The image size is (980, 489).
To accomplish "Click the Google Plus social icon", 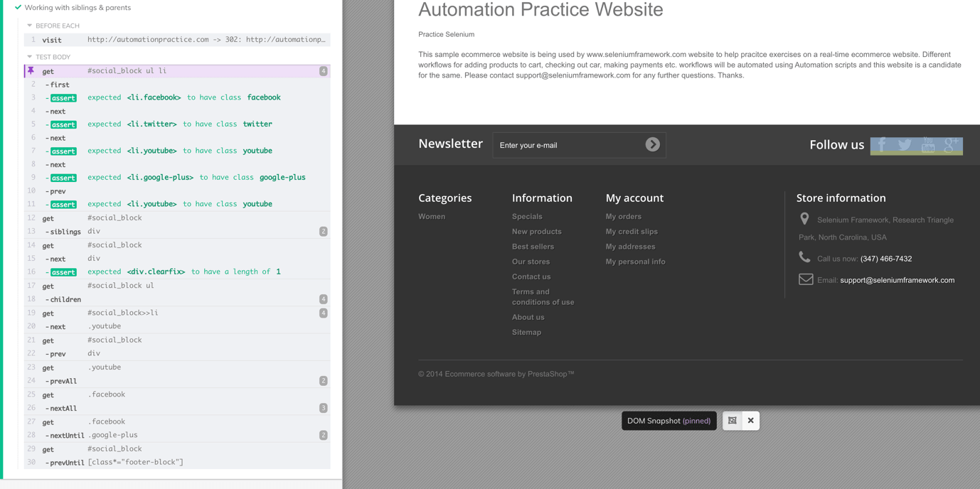I will [952, 145].
